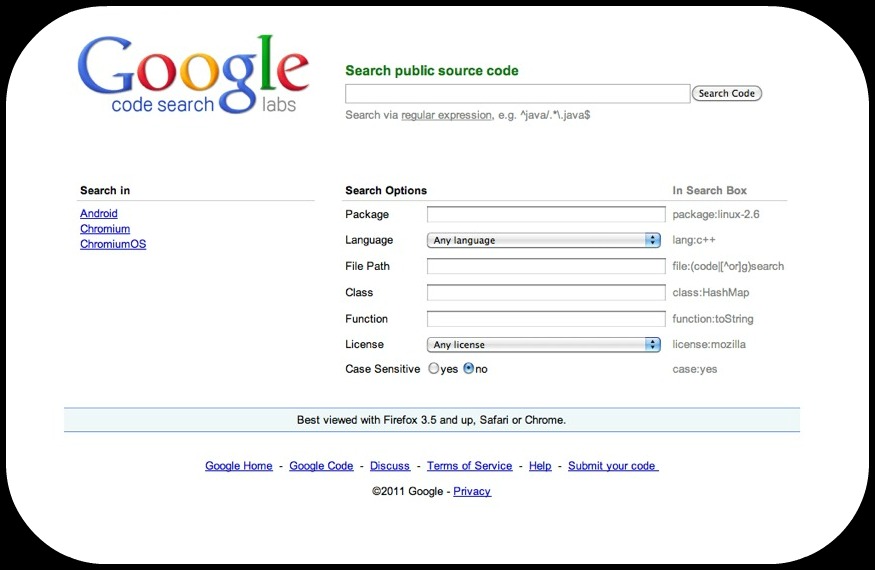Screen dimensions: 875x570
Task: Select Case Sensitive no radio button
Action: [x=469, y=368]
